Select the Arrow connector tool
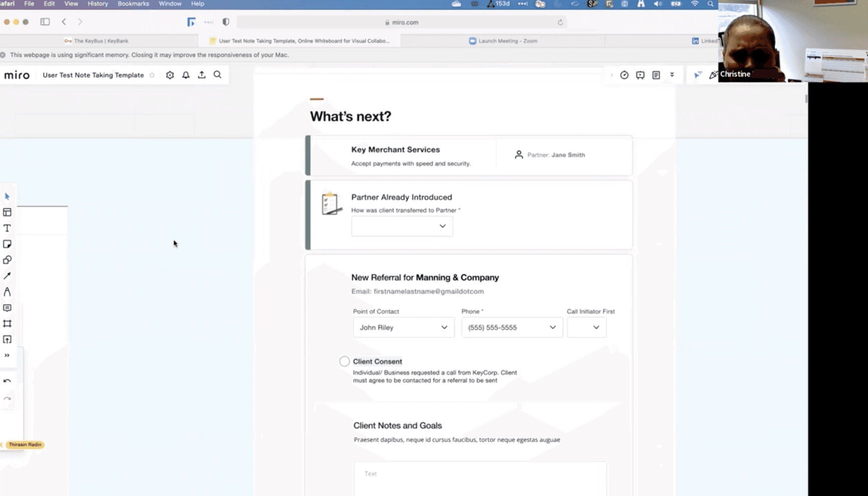This screenshot has width=868, height=496. pos(7,276)
